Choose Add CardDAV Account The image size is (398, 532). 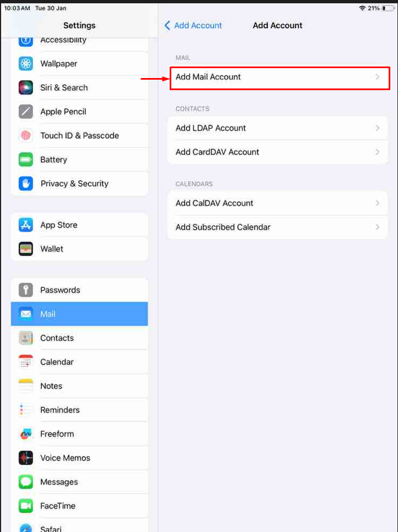tap(278, 152)
